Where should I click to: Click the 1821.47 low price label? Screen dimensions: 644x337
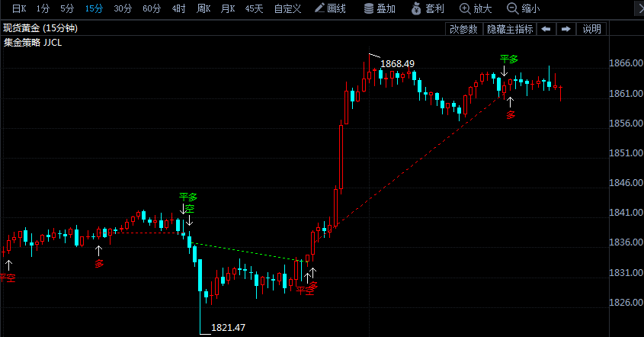tap(228, 328)
